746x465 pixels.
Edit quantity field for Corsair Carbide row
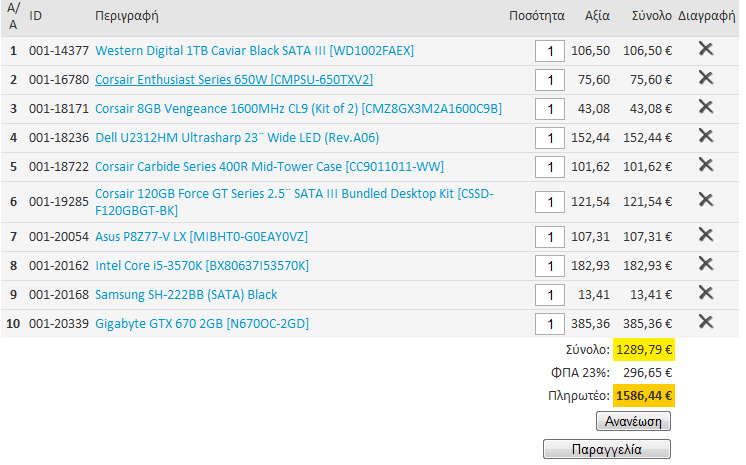550,167
